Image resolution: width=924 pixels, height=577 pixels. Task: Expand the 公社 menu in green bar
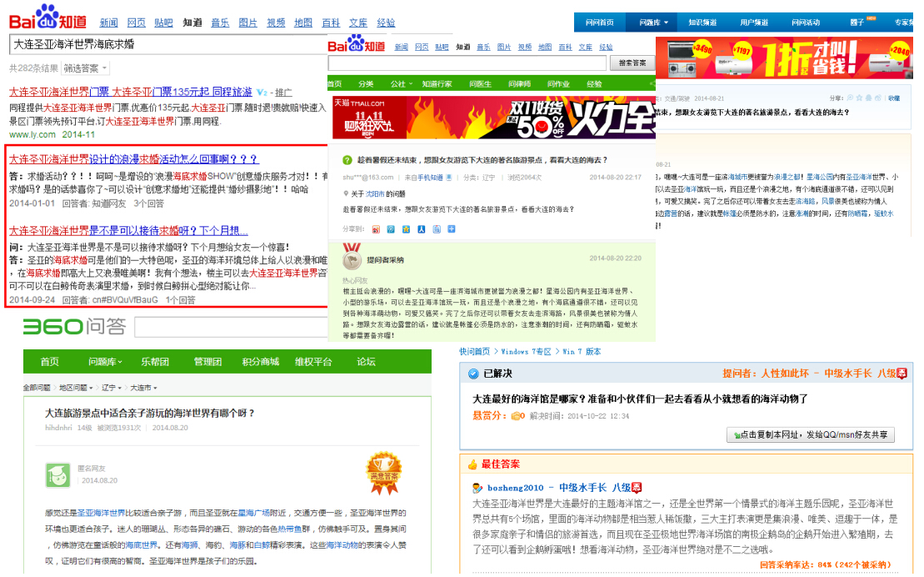pos(402,83)
